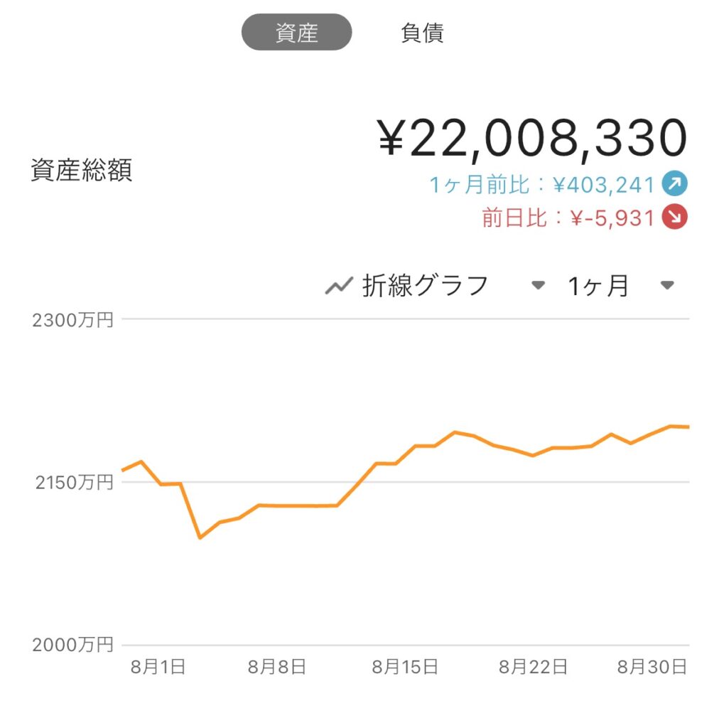The width and height of the screenshot is (719, 728).
Task: Switch to the 資産 tab
Action: pyautogui.click(x=296, y=33)
